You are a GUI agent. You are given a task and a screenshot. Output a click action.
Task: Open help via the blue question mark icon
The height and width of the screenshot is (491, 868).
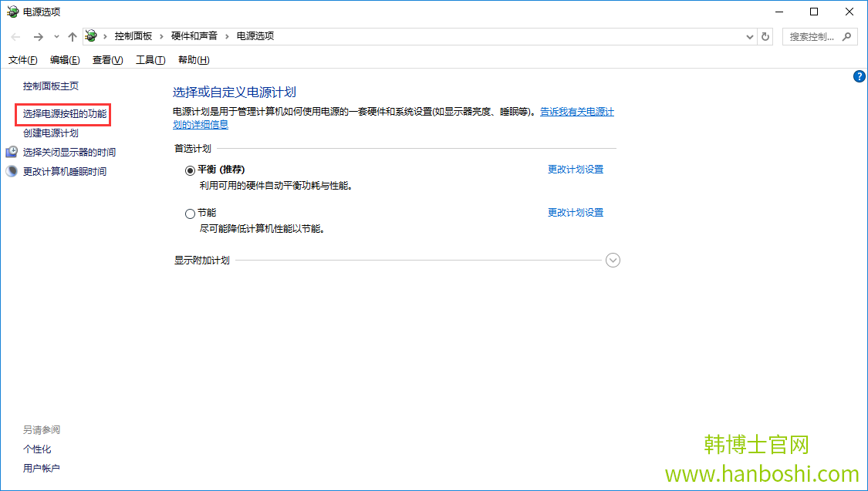tap(859, 76)
